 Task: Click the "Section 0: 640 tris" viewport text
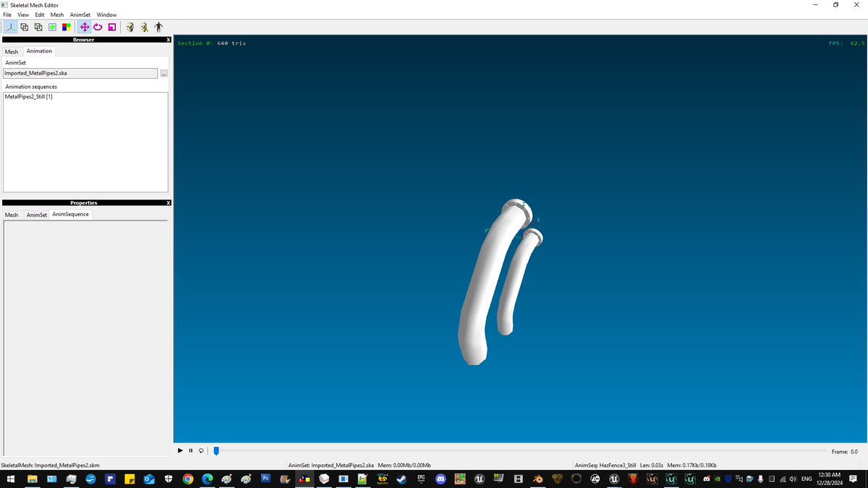pos(211,43)
